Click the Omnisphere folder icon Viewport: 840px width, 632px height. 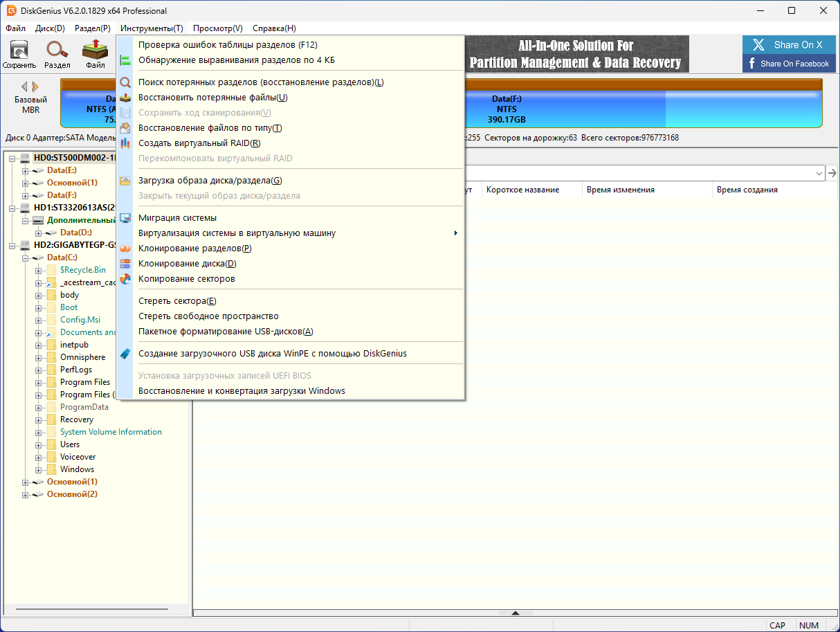click(51, 357)
